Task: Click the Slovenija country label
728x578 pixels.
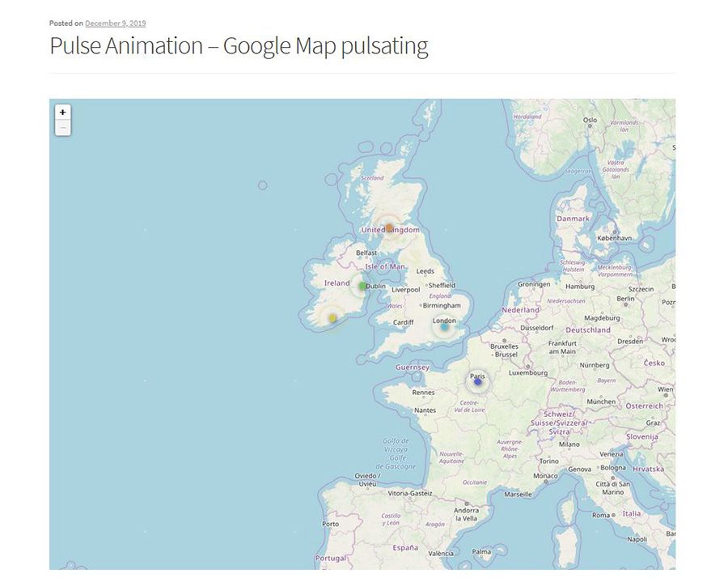Action: tap(642, 437)
